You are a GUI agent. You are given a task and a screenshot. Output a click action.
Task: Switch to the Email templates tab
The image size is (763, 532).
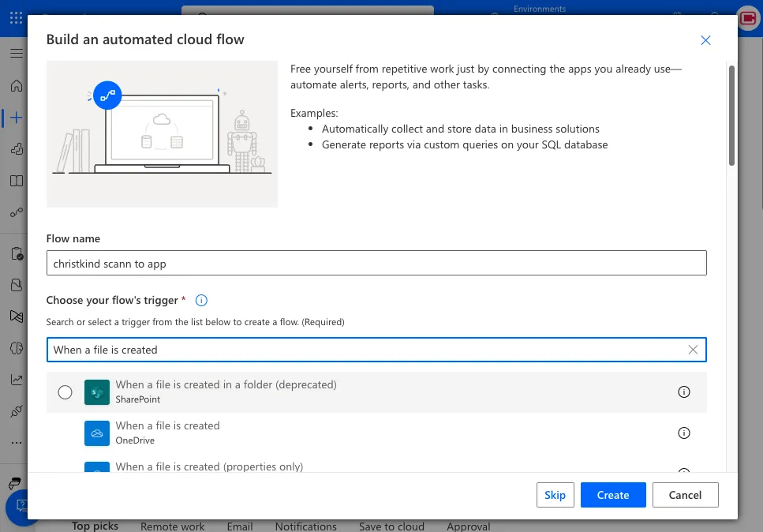[x=240, y=526]
